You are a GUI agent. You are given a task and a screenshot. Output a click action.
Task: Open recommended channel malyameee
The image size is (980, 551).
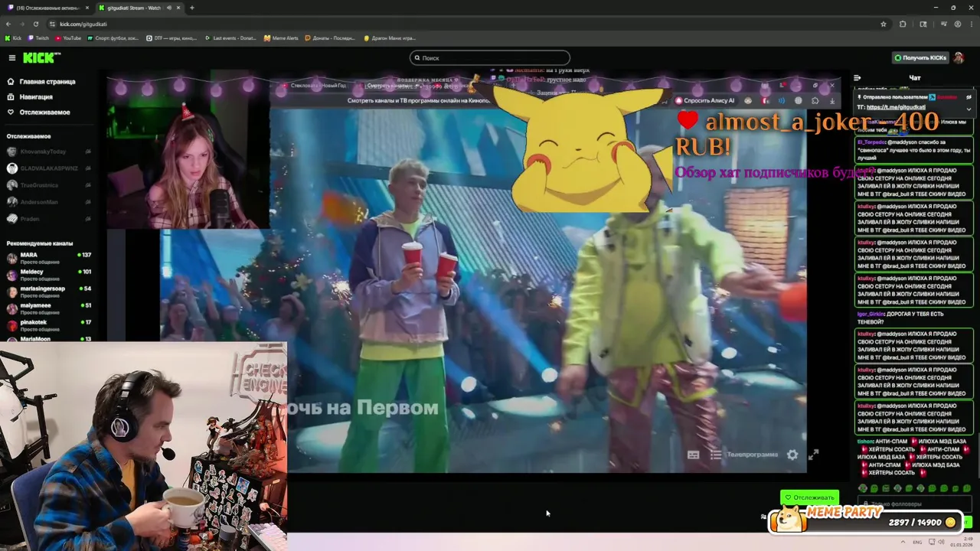(x=49, y=308)
